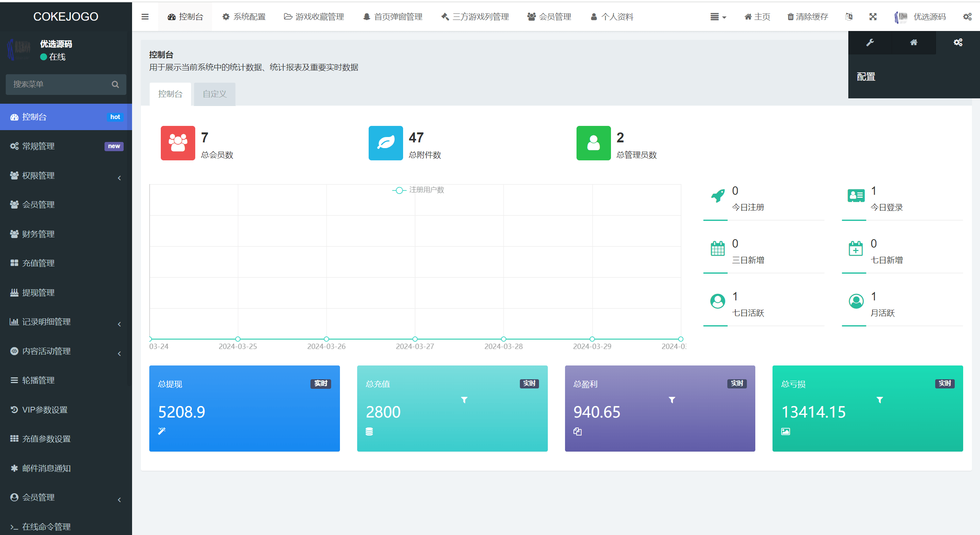Click the fullscreen expand icon
980x535 pixels.
point(873,16)
